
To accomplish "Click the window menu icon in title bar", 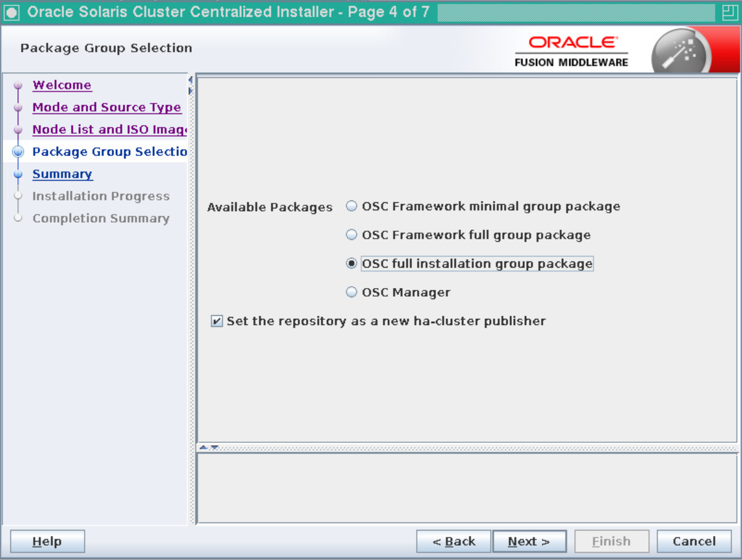I will tap(12, 12).
